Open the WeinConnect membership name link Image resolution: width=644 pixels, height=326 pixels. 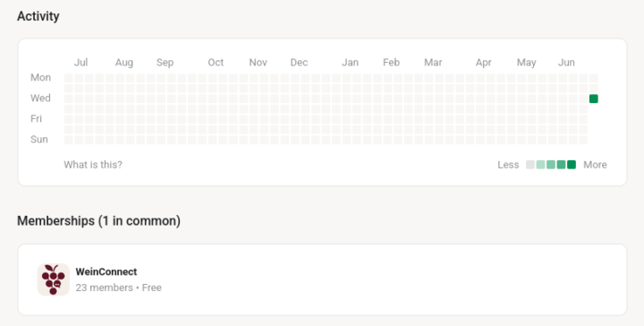106,271
